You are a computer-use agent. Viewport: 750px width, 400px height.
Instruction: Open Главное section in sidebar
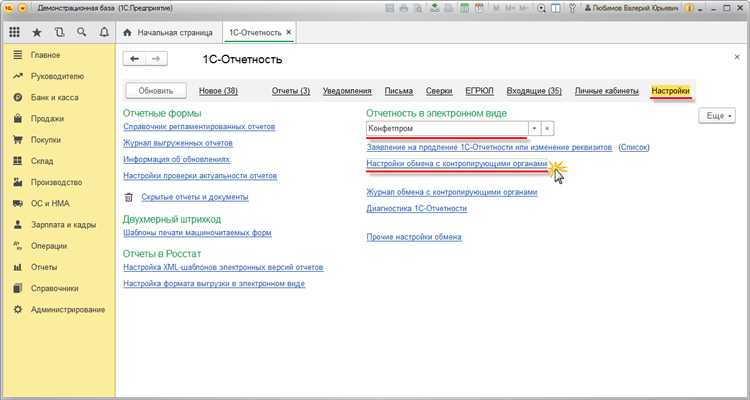(45, 55)
